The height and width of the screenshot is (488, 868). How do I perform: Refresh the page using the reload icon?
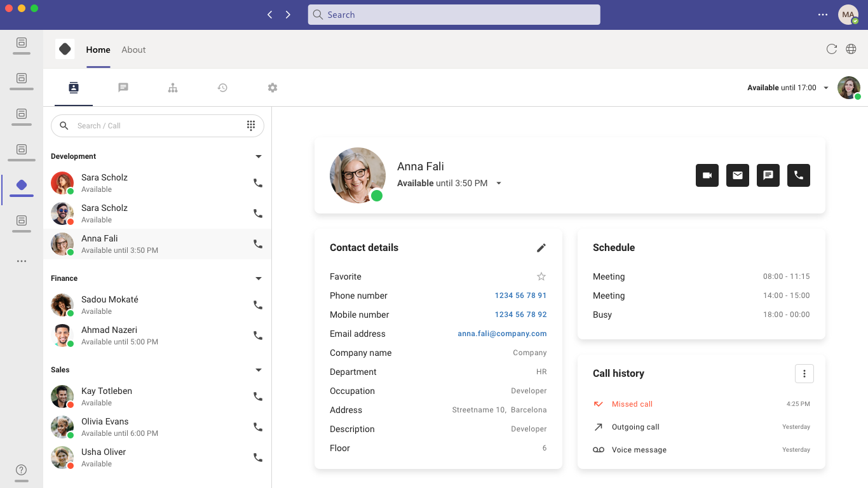[832, 49]
